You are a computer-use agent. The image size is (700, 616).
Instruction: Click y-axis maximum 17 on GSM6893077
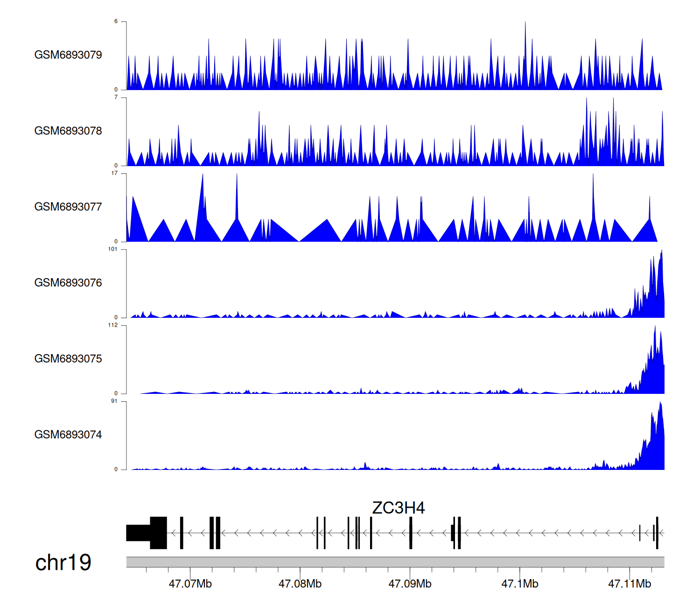point(114,173)
